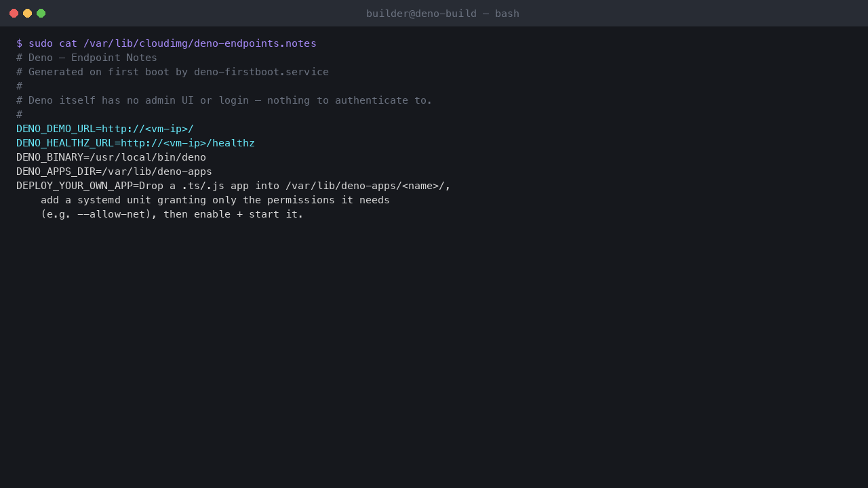Screen dimensions: 868x488
Task: Click the 'add a systemd unit granting' line
Action: [215, 200]
